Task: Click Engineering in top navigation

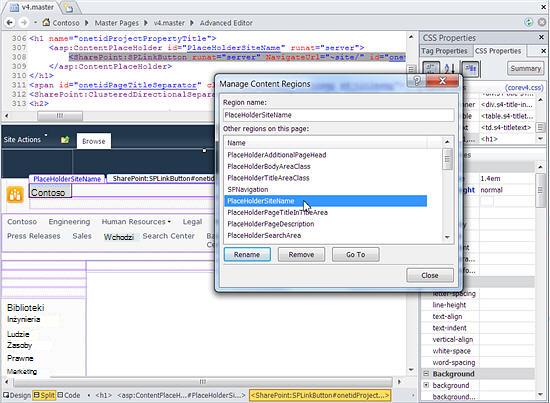Action: [69, 222]
